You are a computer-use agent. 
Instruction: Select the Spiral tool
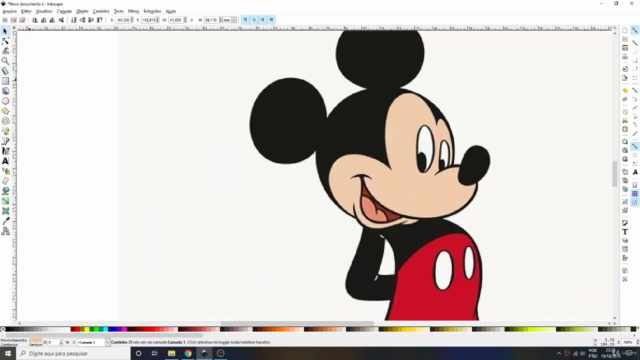[5, 121]
